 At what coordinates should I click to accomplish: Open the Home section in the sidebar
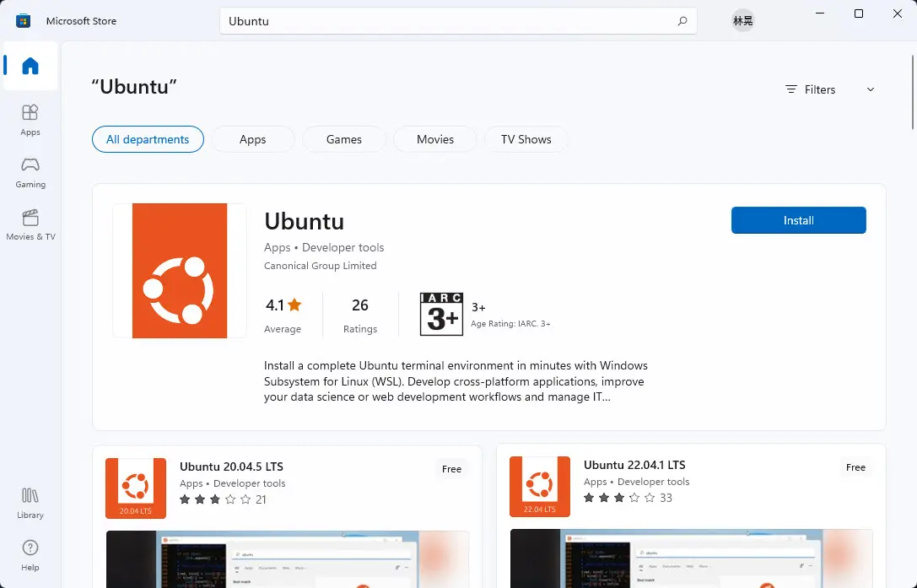click(30, 67)
